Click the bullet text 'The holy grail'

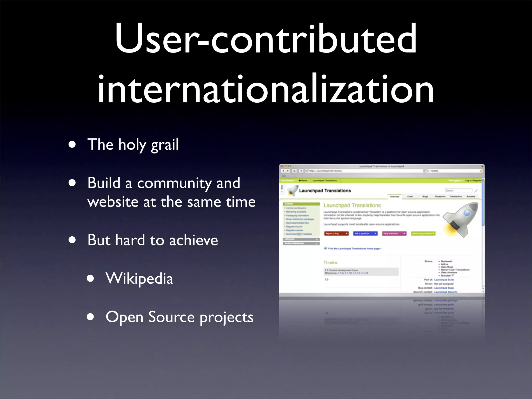133,145
